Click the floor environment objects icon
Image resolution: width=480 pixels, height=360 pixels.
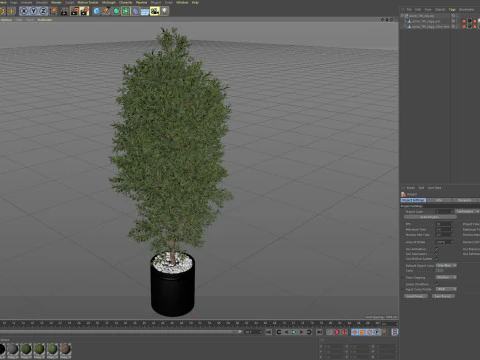pyautogui.click(x=145, y=11)
